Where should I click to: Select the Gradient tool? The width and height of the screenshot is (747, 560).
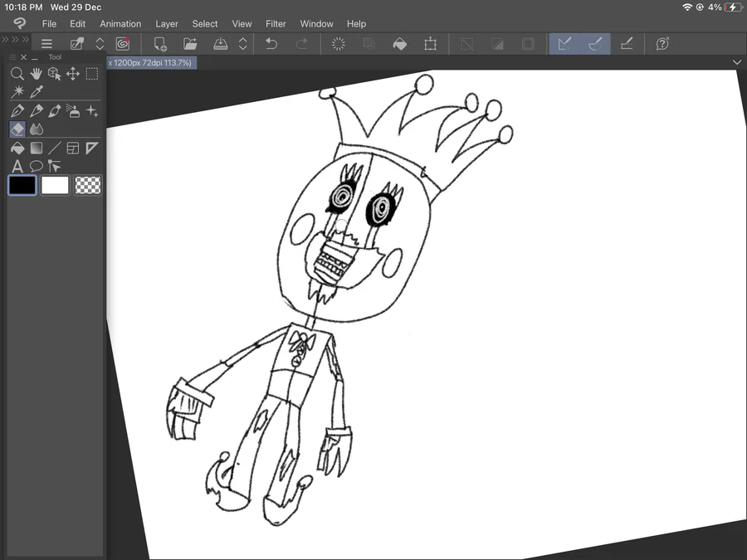36,149
